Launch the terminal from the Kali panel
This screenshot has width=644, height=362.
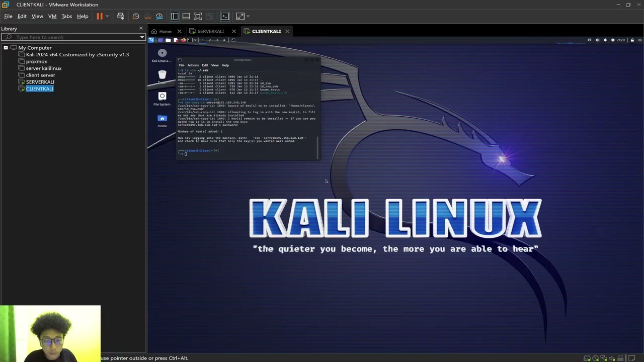pyautogui.click(x=190, y=40)
